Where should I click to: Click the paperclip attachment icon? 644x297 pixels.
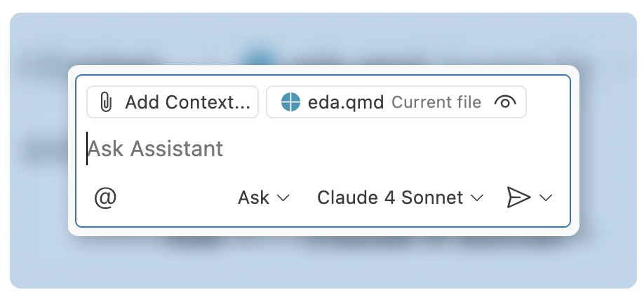[x=106, y=102]
